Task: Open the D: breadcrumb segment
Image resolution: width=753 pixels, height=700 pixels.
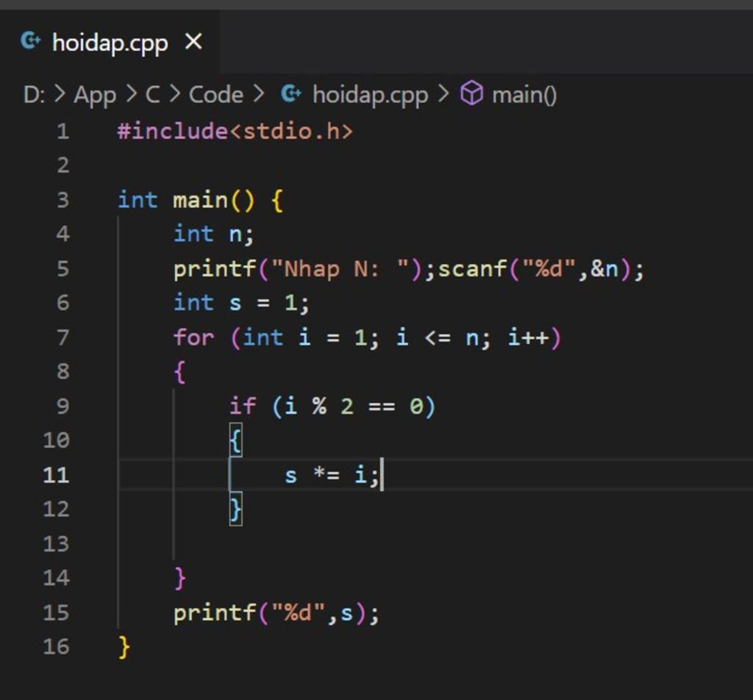Action: [x=34, y=95]
